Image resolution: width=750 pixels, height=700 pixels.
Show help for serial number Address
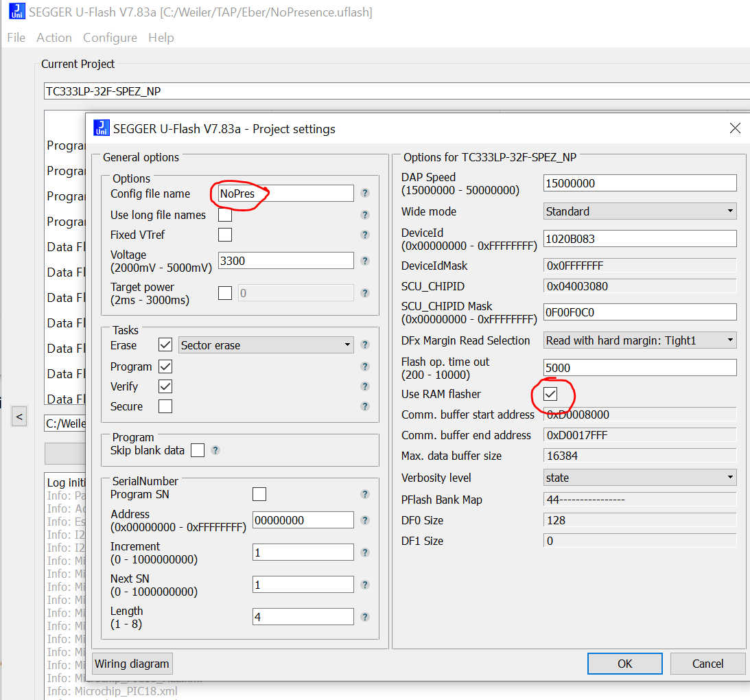365,520
